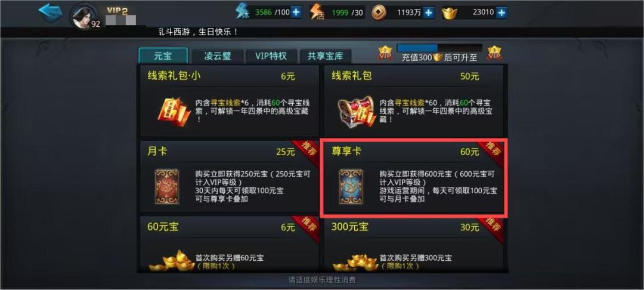Screen dimensions: 644x290
Task: Buy the 线索礼包 treasure chest for 50元
Action: 414,101
